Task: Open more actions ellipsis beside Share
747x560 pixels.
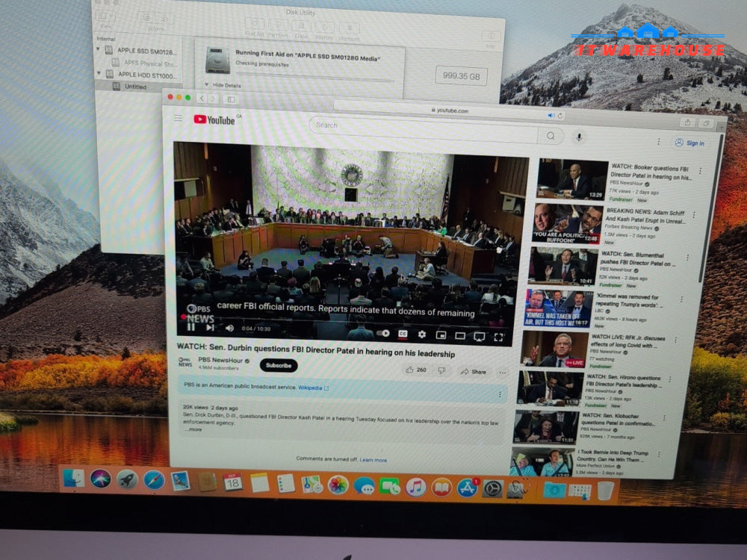Action: pos(503,373)
